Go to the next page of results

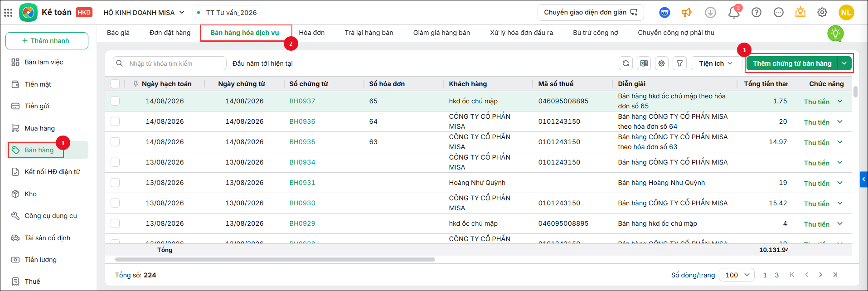pyautogui.click(x=821, y=275)
